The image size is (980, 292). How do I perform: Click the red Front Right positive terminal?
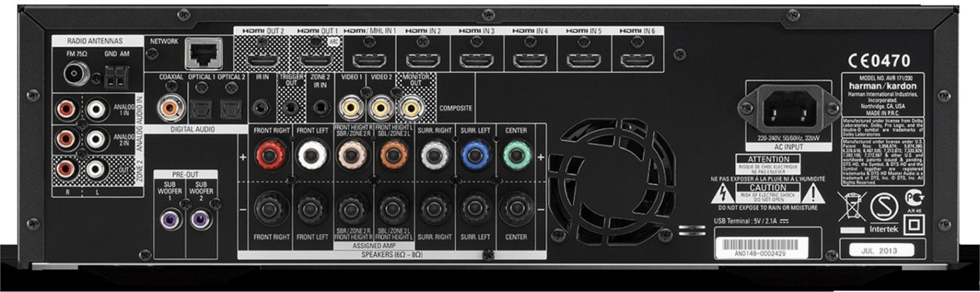266,157
